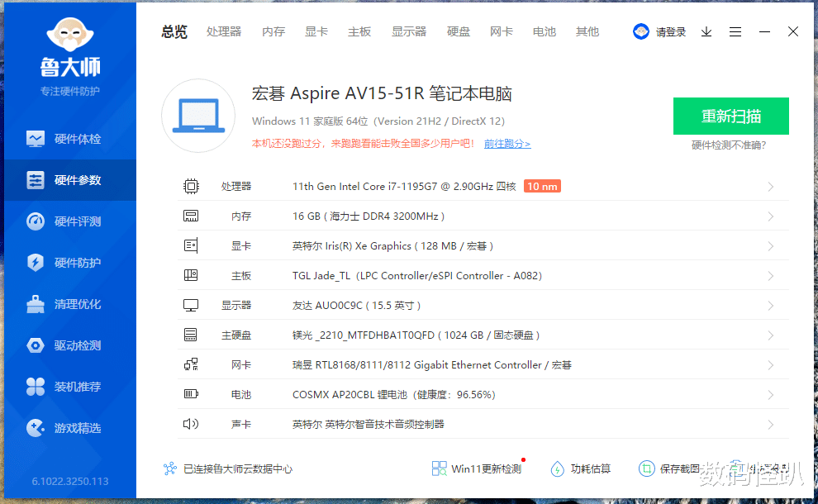
Task: Follow the 前往跑分 link
Action: coord(507,144)
